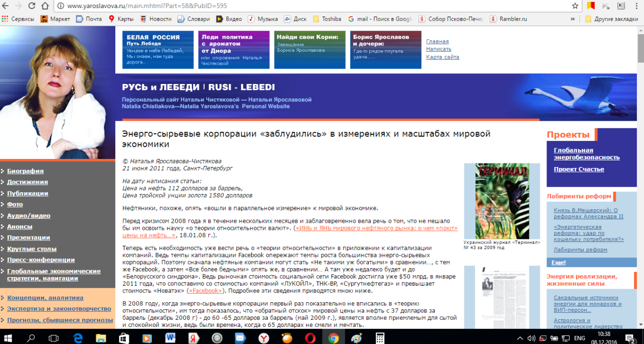Switch the ENG input language indicator
644x344 pixels.
point(579,338)
